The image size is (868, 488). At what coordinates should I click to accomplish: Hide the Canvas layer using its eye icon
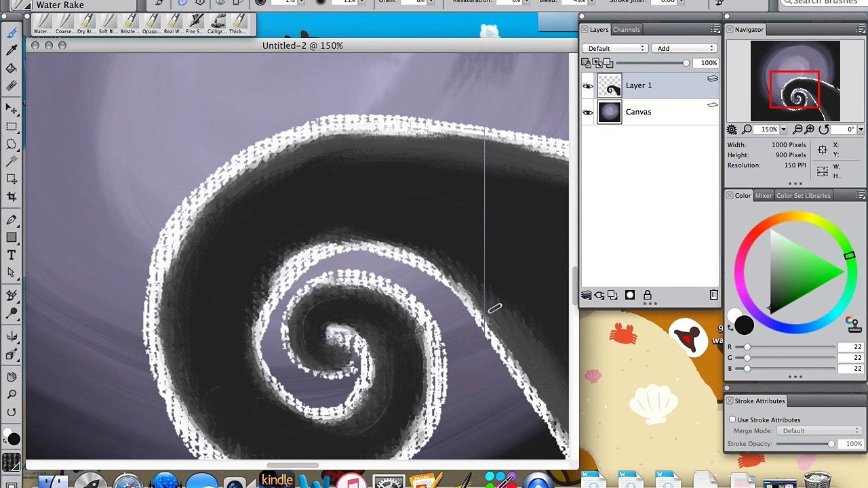click(588, 113)
